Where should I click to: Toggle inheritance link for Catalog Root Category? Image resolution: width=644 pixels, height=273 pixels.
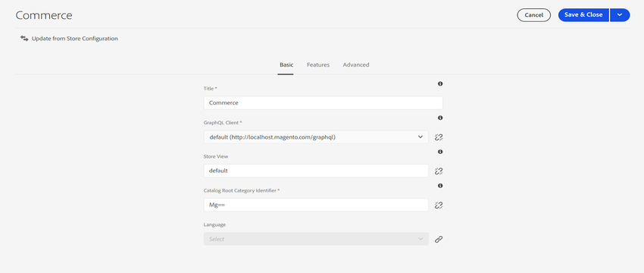(439, 205)
